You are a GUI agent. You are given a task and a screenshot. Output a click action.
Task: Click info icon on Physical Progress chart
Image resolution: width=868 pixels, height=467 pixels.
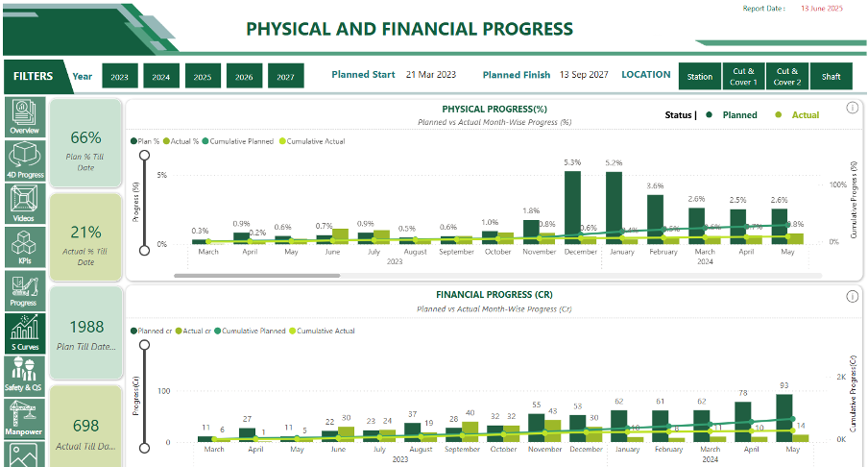pos(852,108)
